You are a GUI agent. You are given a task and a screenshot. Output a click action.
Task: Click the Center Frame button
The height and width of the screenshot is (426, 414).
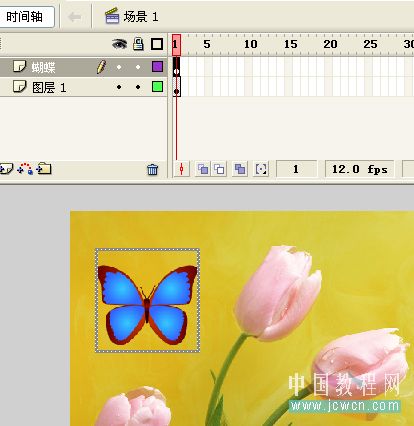click(181, 169)
